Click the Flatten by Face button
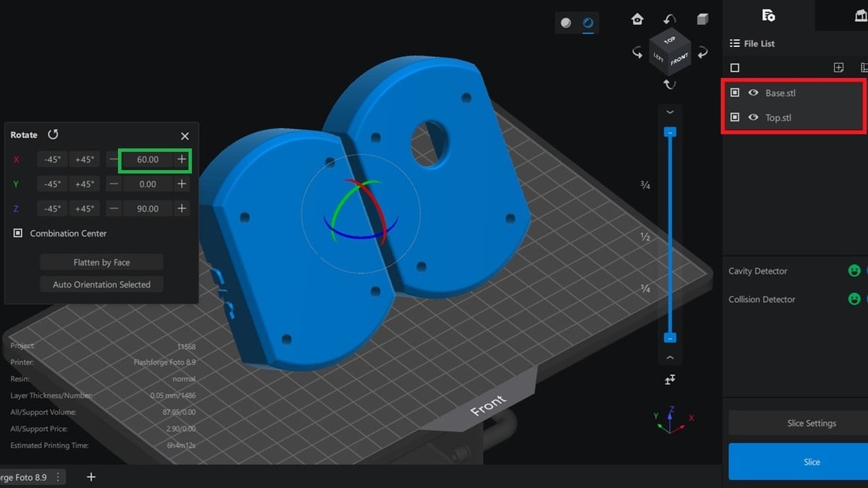The width and height of the screenshot is (868, 488). pyautogui.click(x=101, y=262)
